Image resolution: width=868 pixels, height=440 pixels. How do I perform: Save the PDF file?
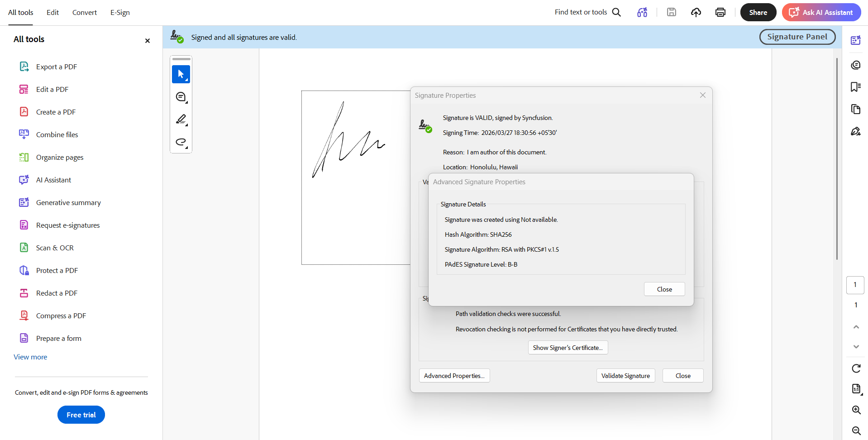pos(672,12)
